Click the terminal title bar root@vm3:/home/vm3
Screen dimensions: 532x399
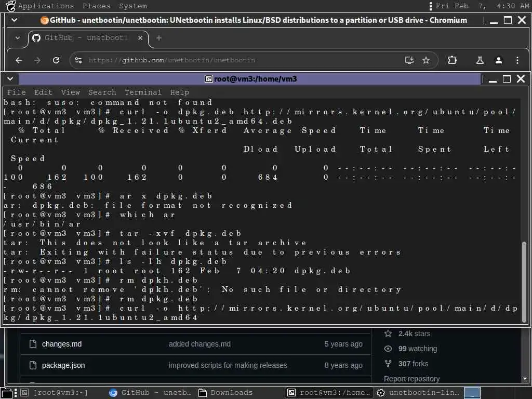[250, 79]
